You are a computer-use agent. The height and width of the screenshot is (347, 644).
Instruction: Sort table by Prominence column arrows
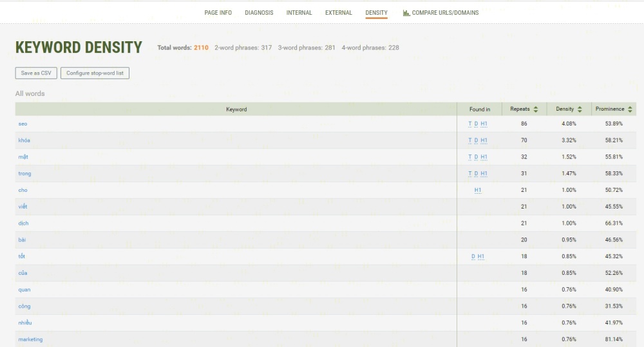click(x=630, y=109)
